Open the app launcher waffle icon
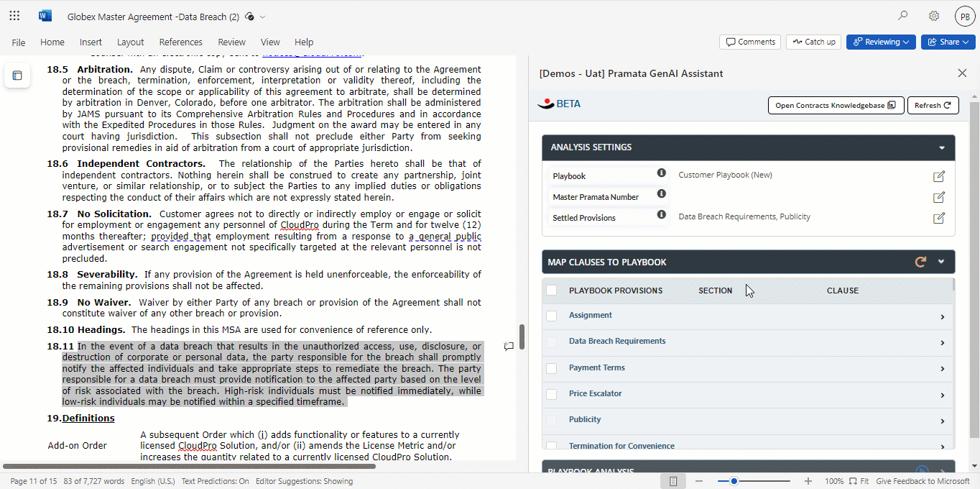The height and width of the screenshot is (489, 980). (x=14, y=16)
